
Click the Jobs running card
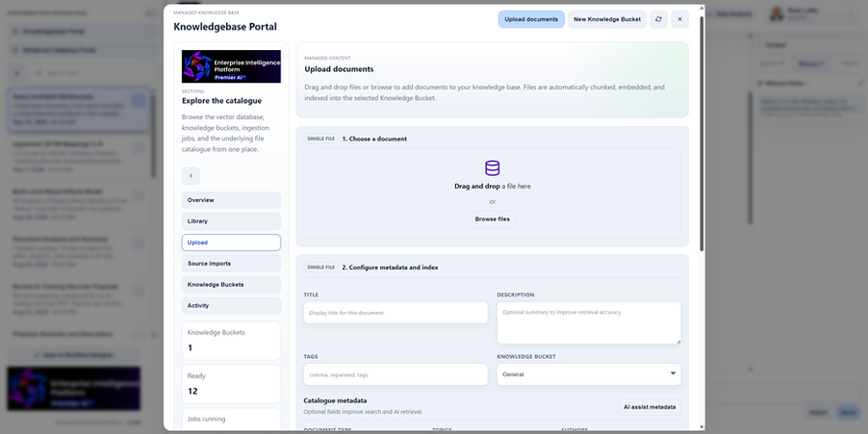click(231, 420)
